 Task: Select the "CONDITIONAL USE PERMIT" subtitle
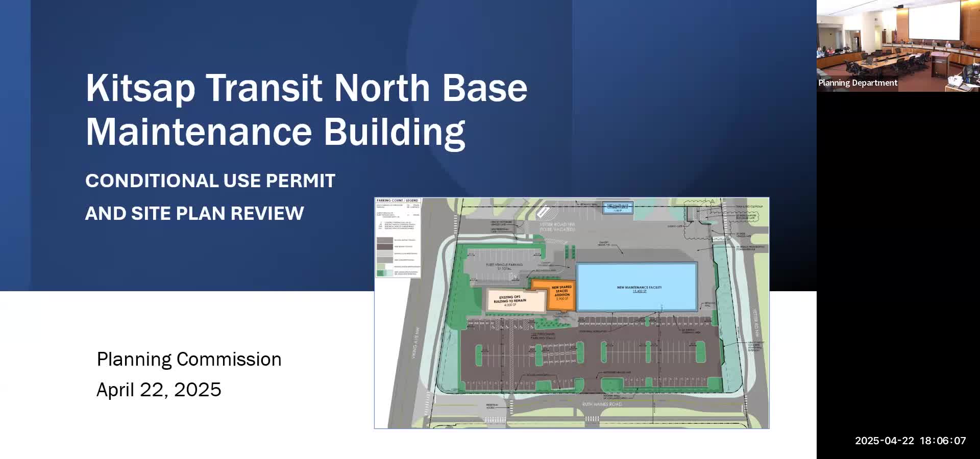pyautogui.click(x=210, y=181)
